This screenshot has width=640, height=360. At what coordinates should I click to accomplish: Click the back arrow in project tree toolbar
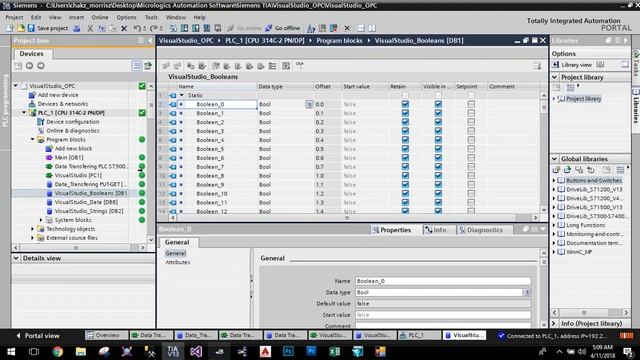(29, 66)
